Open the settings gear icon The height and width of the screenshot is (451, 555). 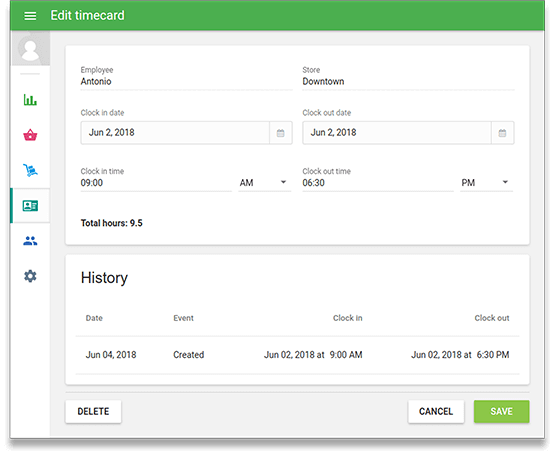[30, 276]
